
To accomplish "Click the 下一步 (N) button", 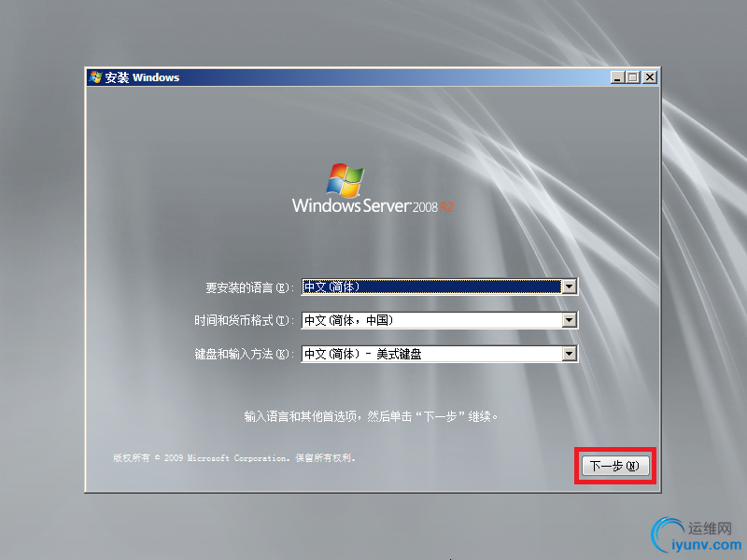I will click(615, 466).
